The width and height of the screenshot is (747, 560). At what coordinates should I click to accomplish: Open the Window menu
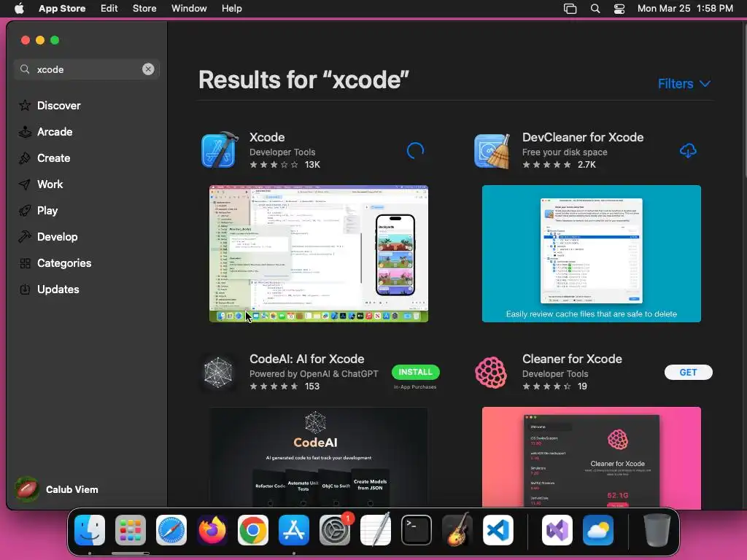pos(189,8)
